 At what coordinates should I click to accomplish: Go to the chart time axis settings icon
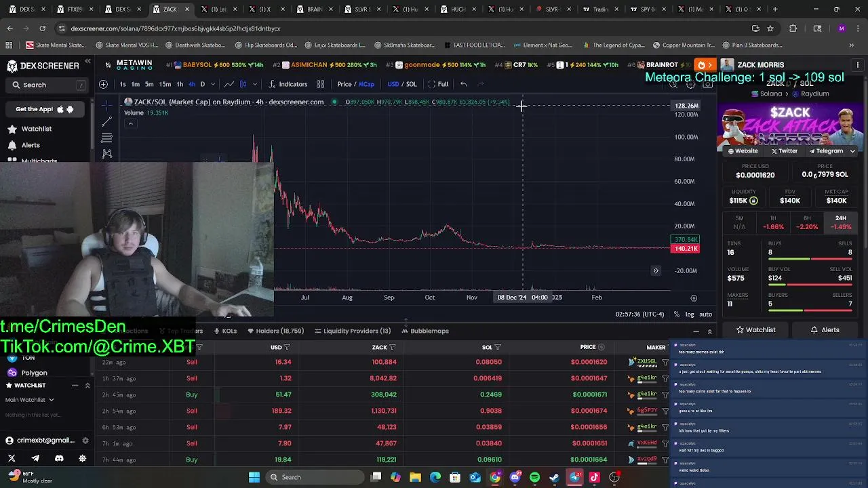pos(693,298)
